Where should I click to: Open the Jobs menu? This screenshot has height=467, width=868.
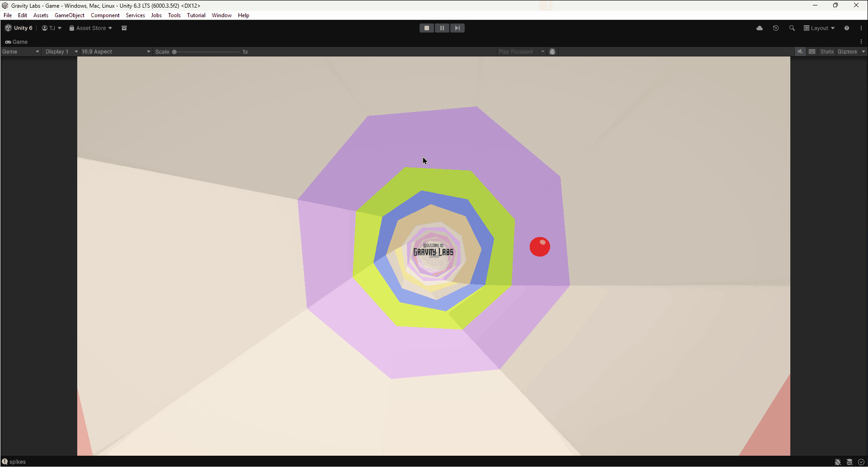click(156, 15)
